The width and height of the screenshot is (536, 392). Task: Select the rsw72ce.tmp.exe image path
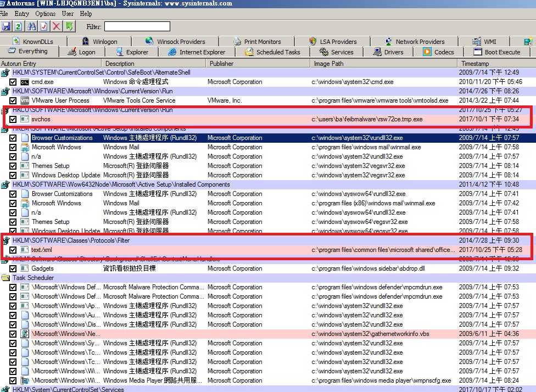click(x=367, y=119)
